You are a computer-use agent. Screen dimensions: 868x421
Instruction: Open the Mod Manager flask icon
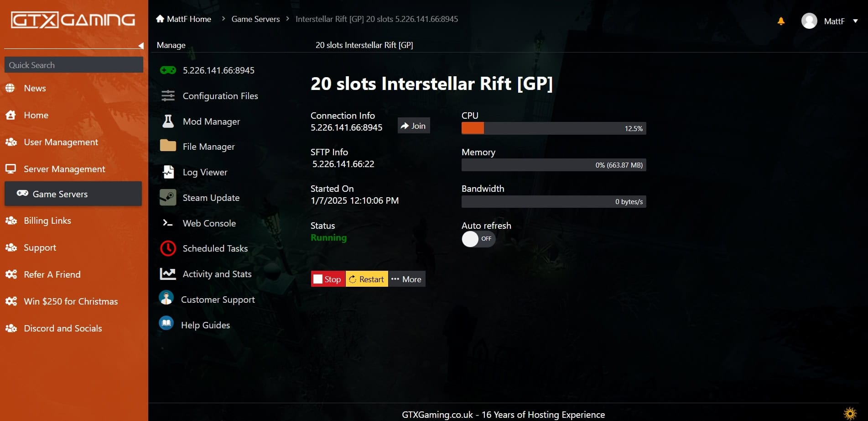[168, 121]
